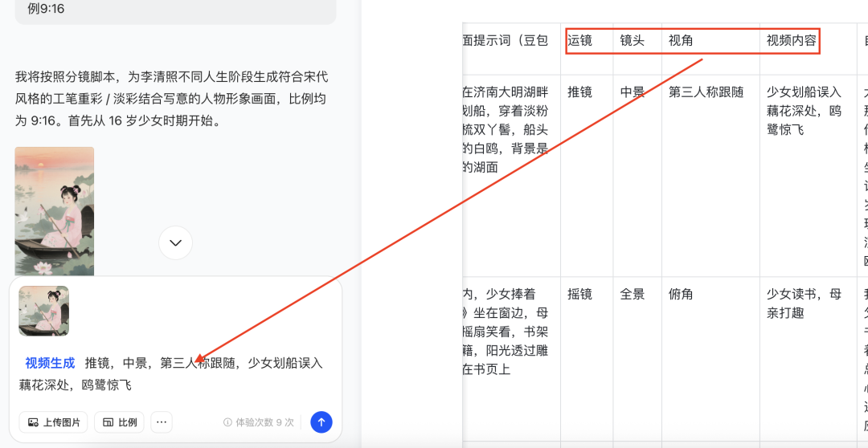Click the cell containing 摇扇笑看，书架

[512, 359]
